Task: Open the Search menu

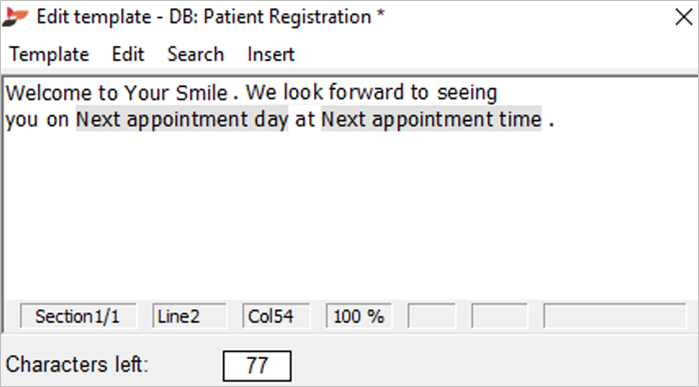Action: tap(195, 54)
